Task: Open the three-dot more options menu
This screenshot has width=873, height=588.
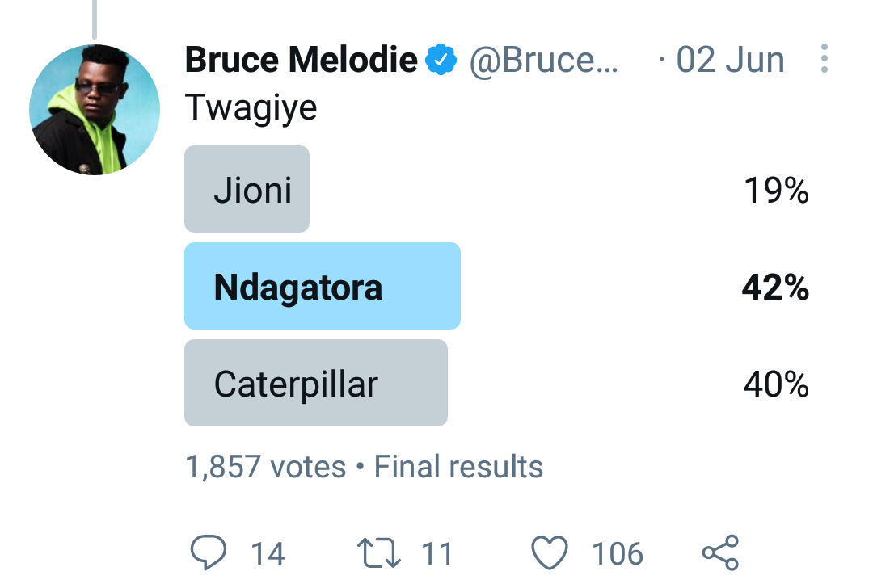Action: pos(824,59)
